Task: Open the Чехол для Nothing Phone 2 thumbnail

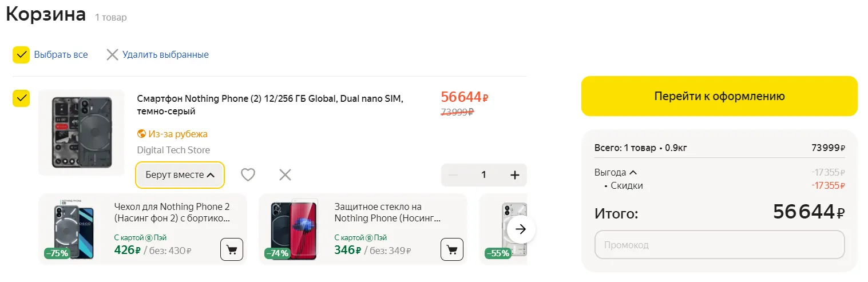Action: pos(74,229)
